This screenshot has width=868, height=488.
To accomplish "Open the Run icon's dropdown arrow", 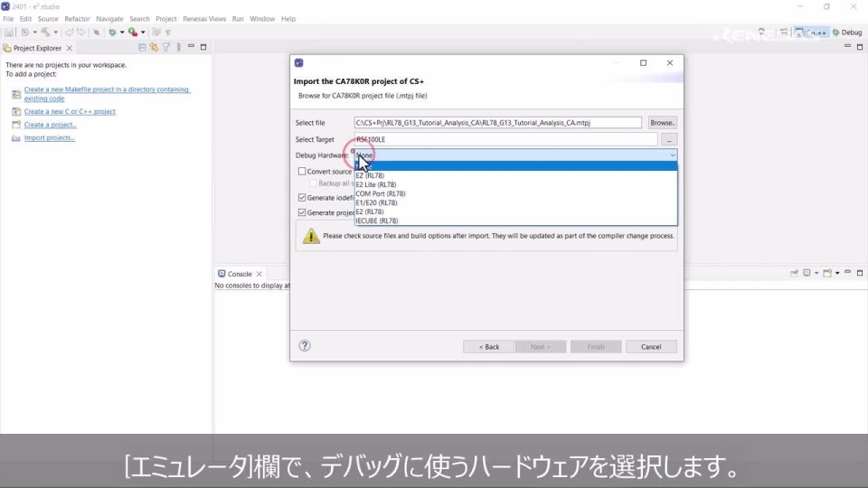I will coord(143,33).
